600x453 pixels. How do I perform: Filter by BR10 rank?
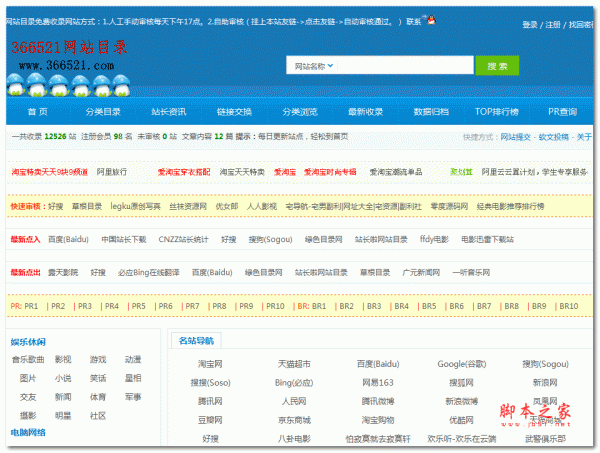tap(569, 306)
